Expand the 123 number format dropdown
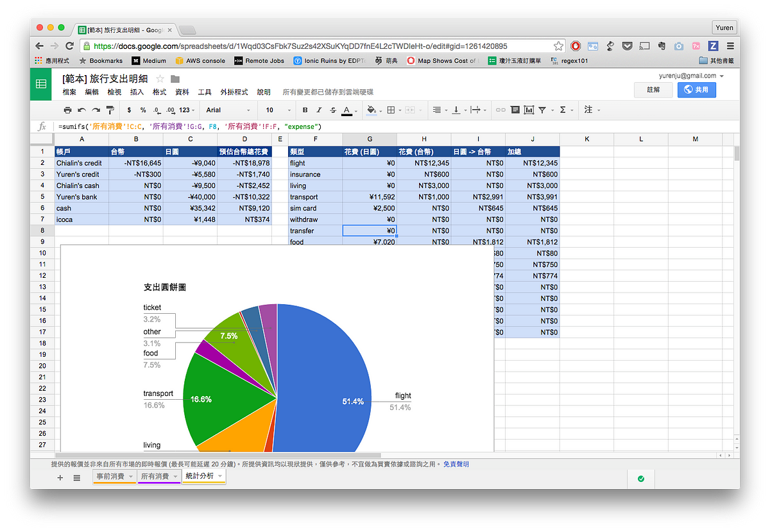This screenshot has width=770, height=532. tap(187, 110)
